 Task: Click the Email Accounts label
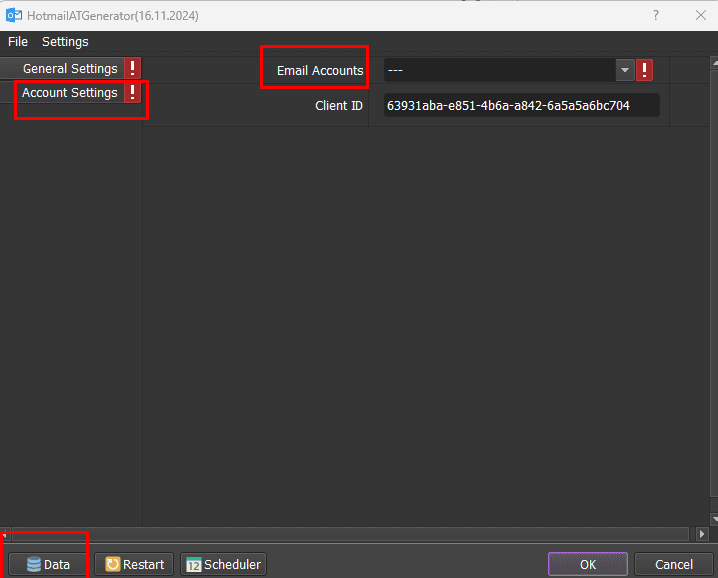click(320, 71)
